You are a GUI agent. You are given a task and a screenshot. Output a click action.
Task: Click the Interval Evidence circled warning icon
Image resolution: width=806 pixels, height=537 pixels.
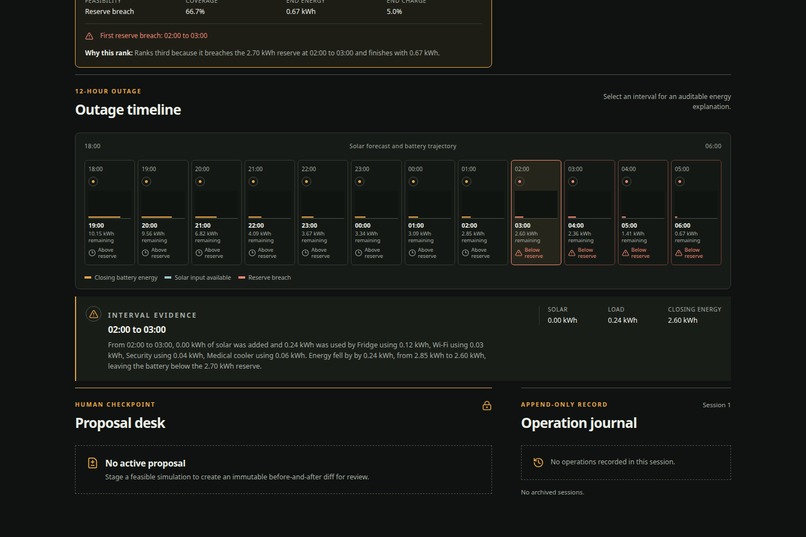pos(94,314)
